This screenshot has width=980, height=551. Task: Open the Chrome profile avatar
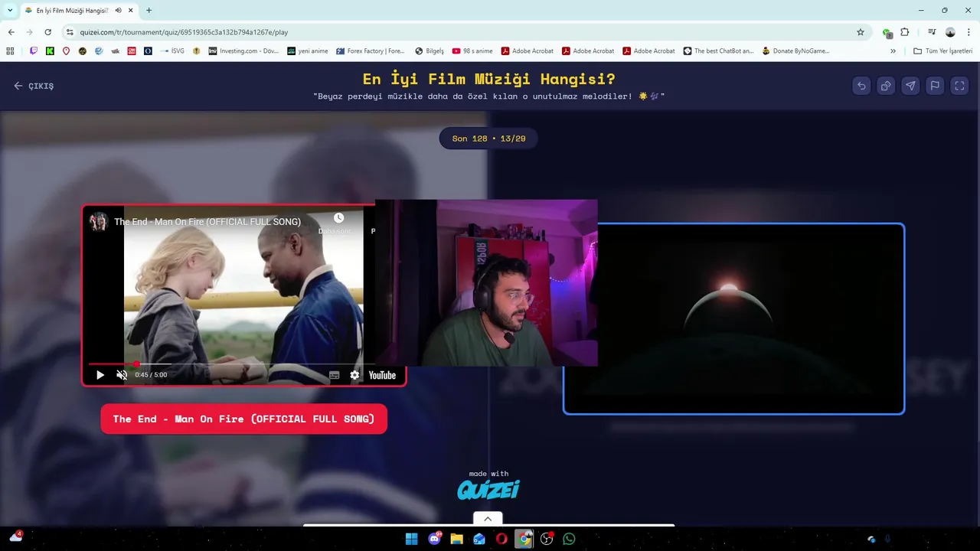coord(950,32)
